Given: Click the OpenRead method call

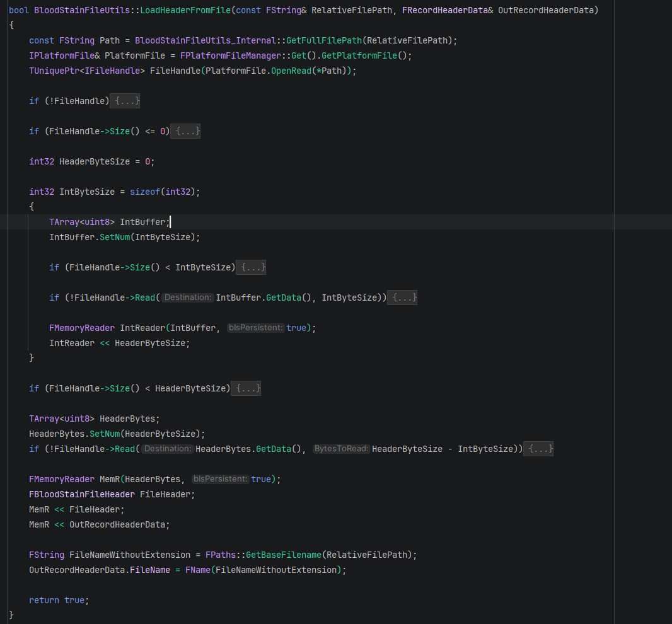Looking at the screenshot, I should point(291,71).
